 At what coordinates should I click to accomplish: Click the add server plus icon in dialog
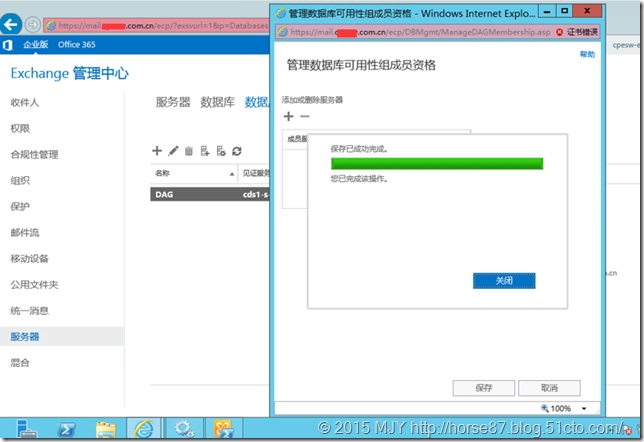[x=289, y=116]
